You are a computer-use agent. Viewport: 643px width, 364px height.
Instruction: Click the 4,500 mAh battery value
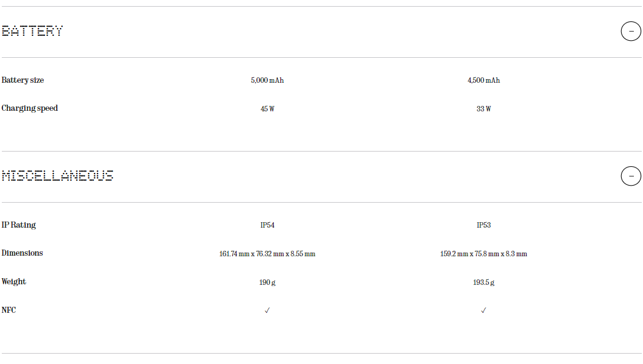click(483, 81)
